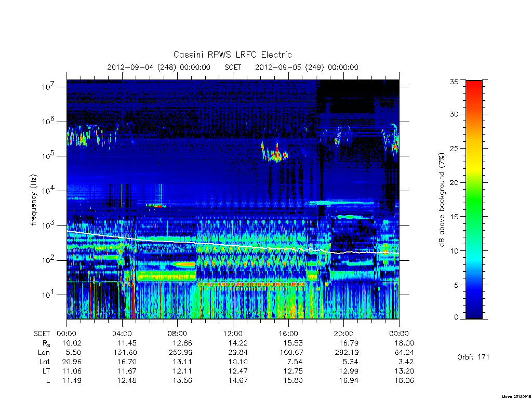Click the L value '15.80'
The width and height of the screenshot is (532, 399).
click(x=293, y=380)
